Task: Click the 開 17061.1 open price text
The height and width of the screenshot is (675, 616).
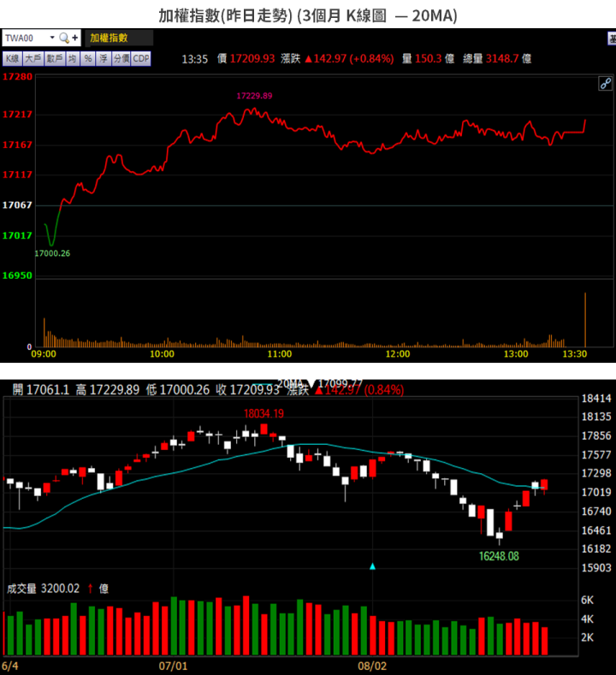Action: pyautogui.click(x=41, y=390)
